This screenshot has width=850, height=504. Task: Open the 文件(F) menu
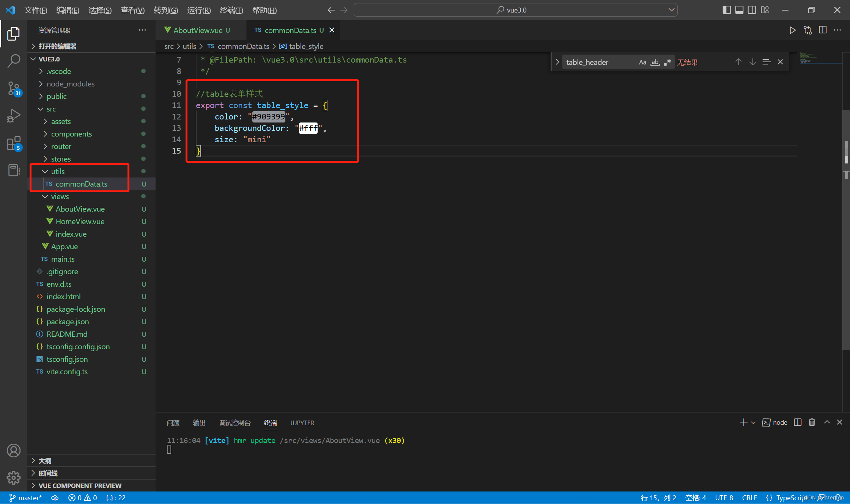click(36, 10)
